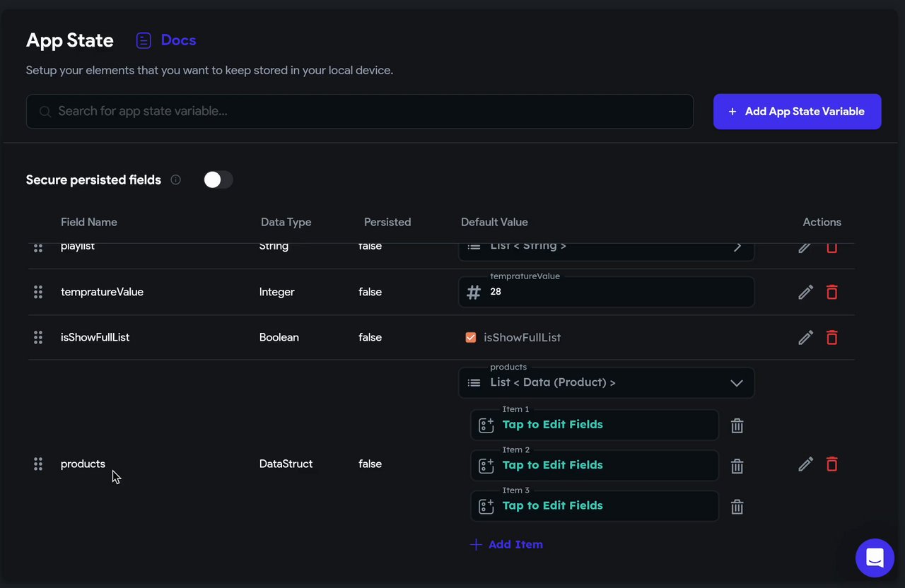Remove Item 3 from products list

point(737,507)
